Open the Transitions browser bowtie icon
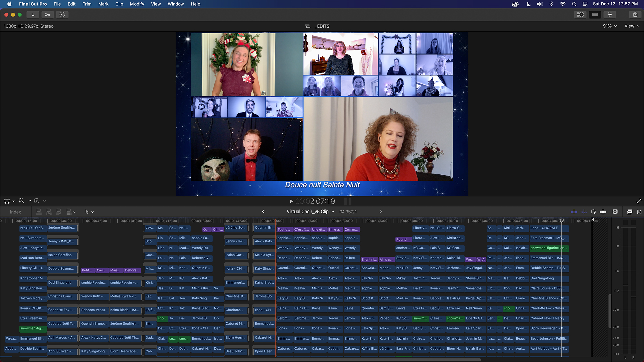 coord(639,212)
